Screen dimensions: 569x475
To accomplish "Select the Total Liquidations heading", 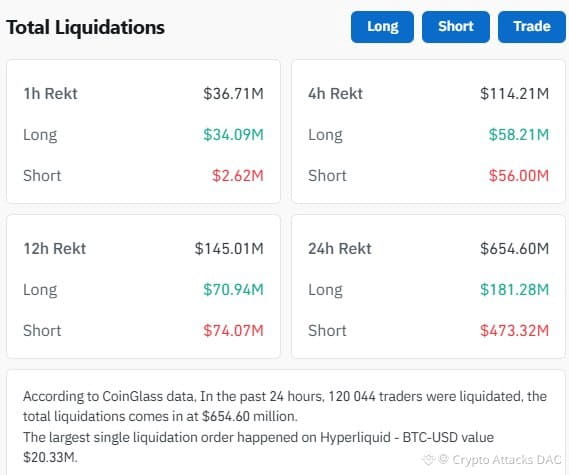I will tap(86, 28).
